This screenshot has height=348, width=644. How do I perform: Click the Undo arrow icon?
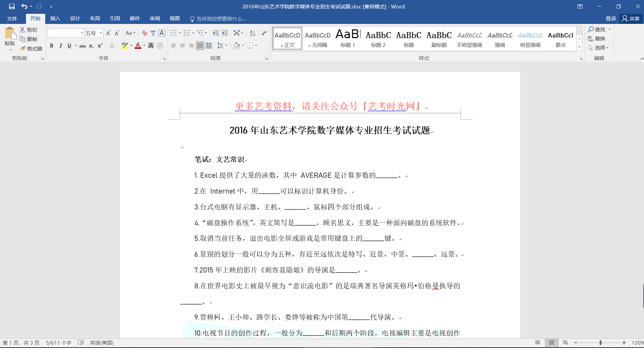coord(24,6)
